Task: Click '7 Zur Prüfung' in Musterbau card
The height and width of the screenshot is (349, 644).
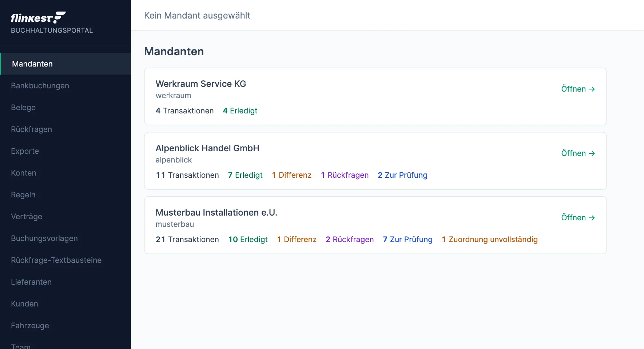Action: (408, 240)
